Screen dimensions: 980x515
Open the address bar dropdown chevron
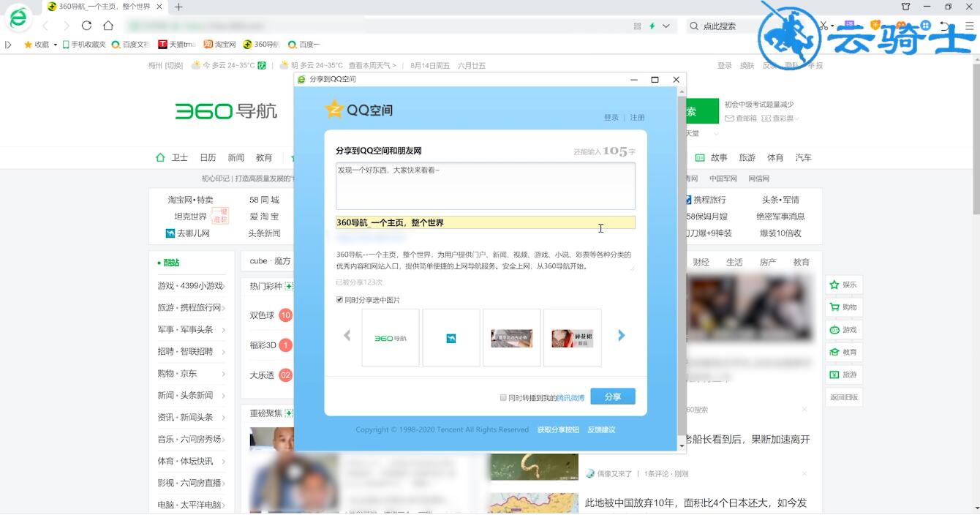[x=666, y=26]
